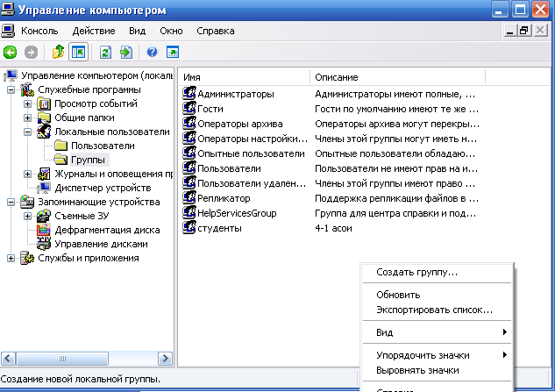
Task: Sort by the Описание column header
Action: pos(398,77)
